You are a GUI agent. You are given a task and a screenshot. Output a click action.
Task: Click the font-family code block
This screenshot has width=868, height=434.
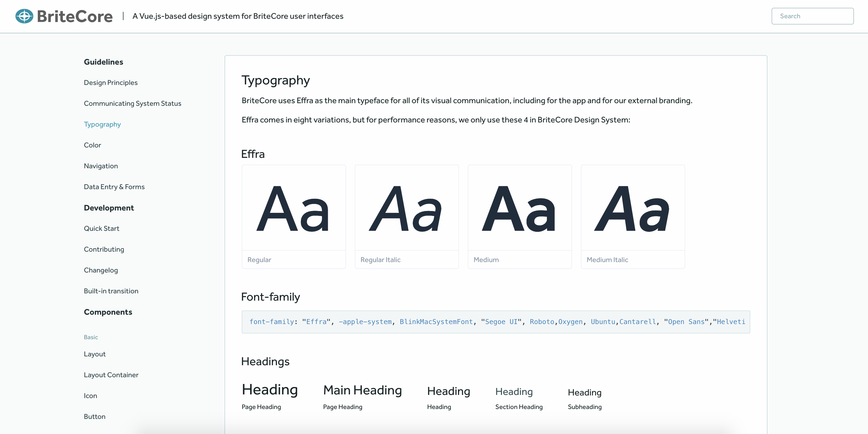coord(496,322)
